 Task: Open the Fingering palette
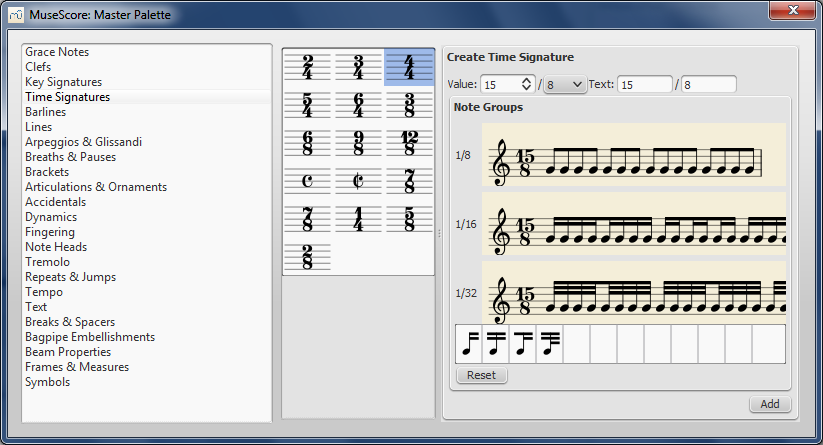(50, 232)
